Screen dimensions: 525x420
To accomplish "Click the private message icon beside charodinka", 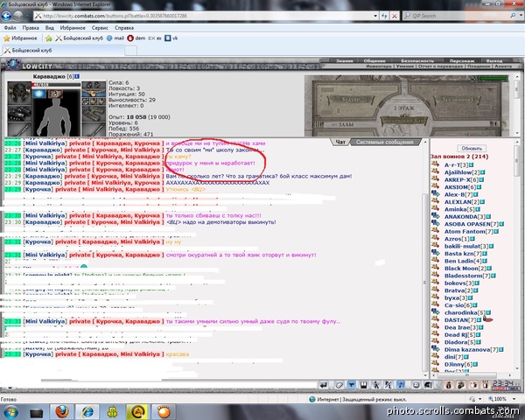I will [x=435, y=311].
